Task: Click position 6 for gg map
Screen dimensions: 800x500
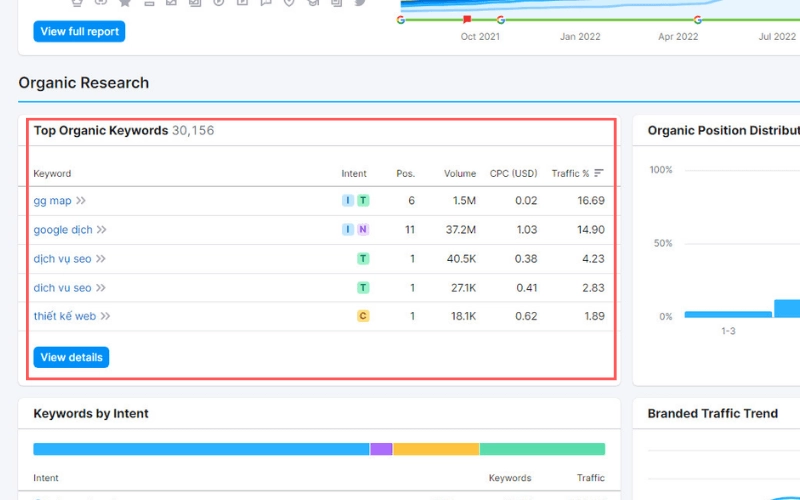Action: click(411, 201)
